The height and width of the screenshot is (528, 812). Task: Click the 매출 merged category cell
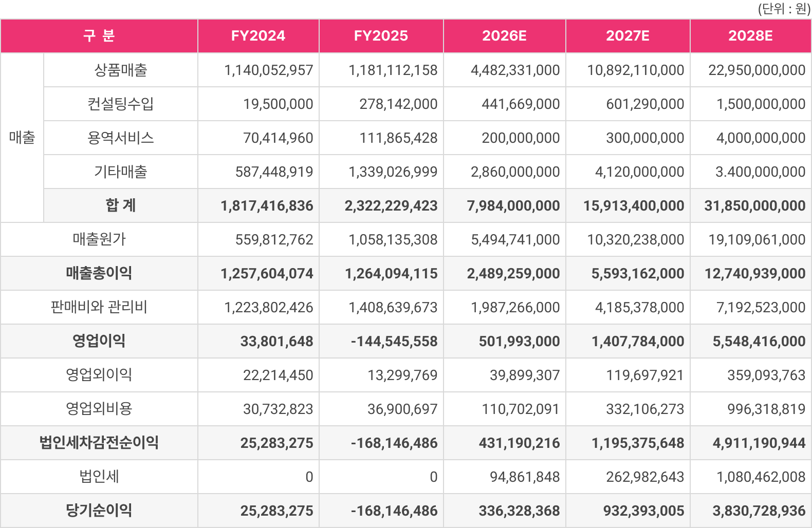click(22, 138)
